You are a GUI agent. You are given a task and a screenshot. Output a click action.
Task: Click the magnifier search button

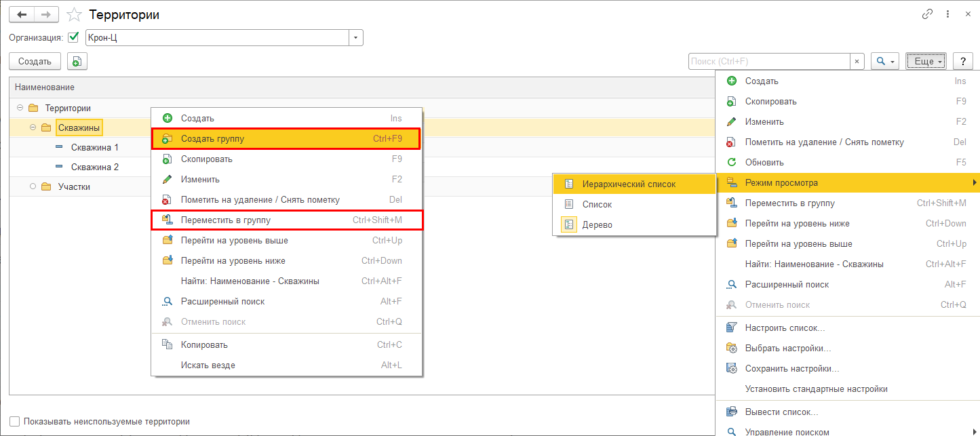pos(884,62)
